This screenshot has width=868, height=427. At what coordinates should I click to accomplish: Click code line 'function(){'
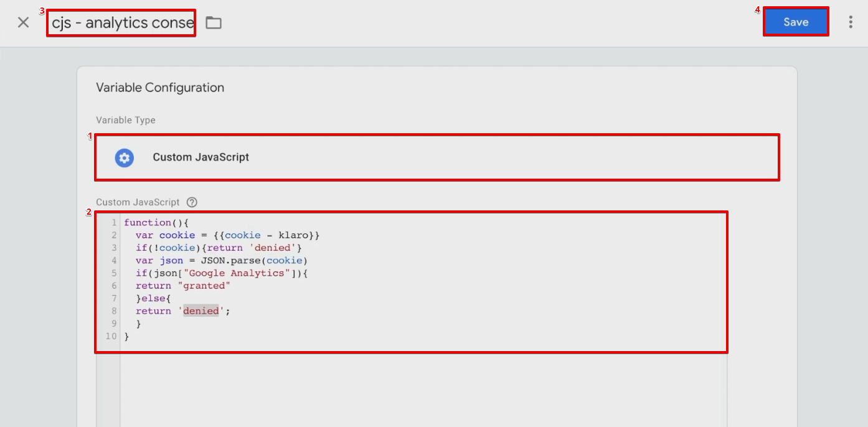156,223
